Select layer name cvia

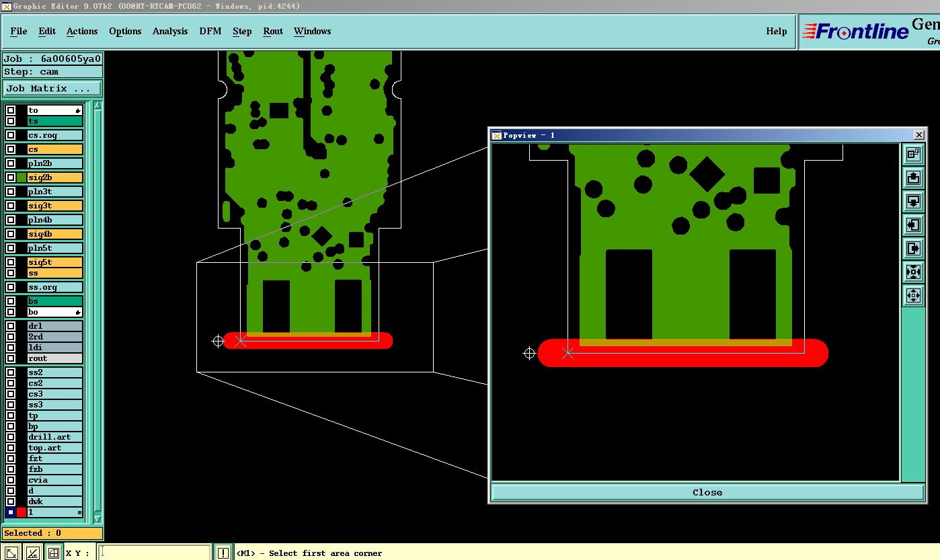(55, 480)
